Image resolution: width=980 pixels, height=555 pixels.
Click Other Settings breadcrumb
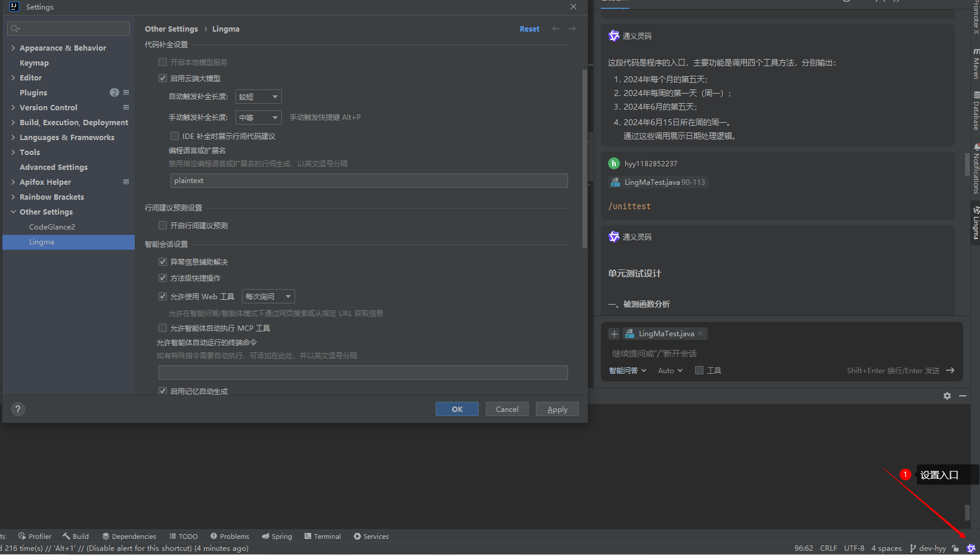tap(171, 29)
